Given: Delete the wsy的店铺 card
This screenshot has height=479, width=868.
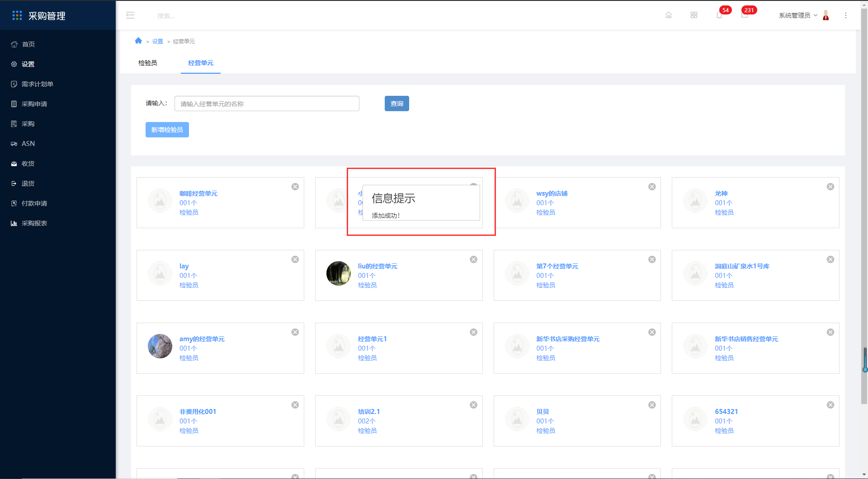Looking at the screenshot, I should (x=652, y=187).
